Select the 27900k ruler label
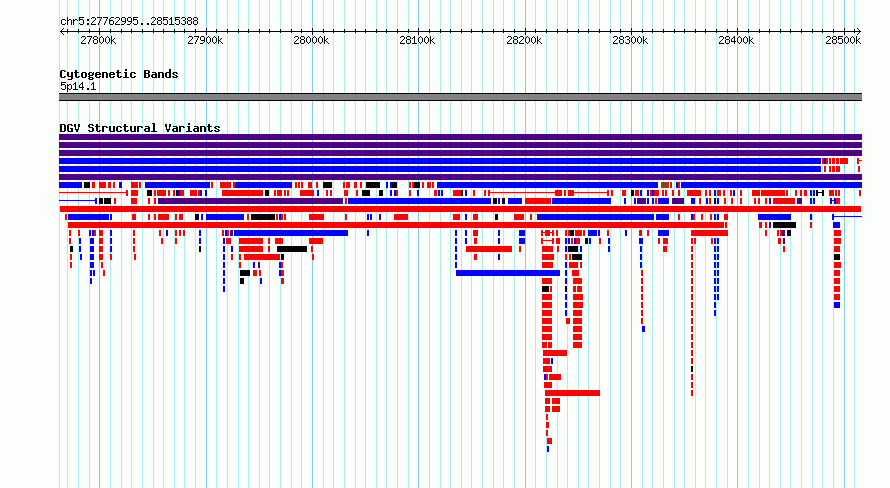The height and width of the screenshot is (488, 890). 205,40
